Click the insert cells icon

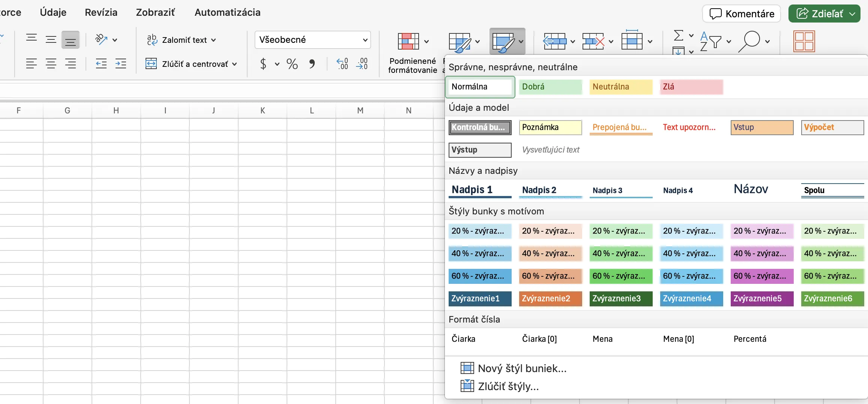point(555,41)
